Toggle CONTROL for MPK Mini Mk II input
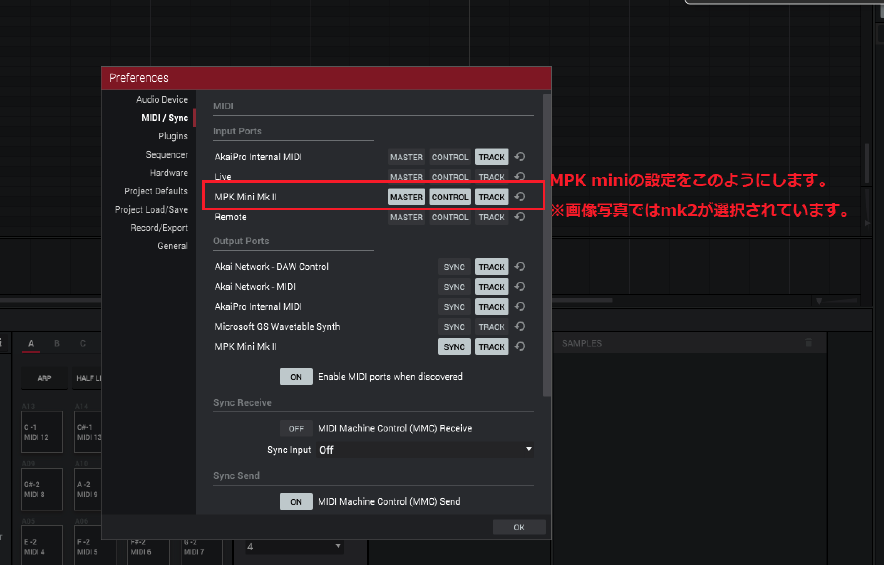The height and width of the screenshot is (565, 884). (450, 197)
